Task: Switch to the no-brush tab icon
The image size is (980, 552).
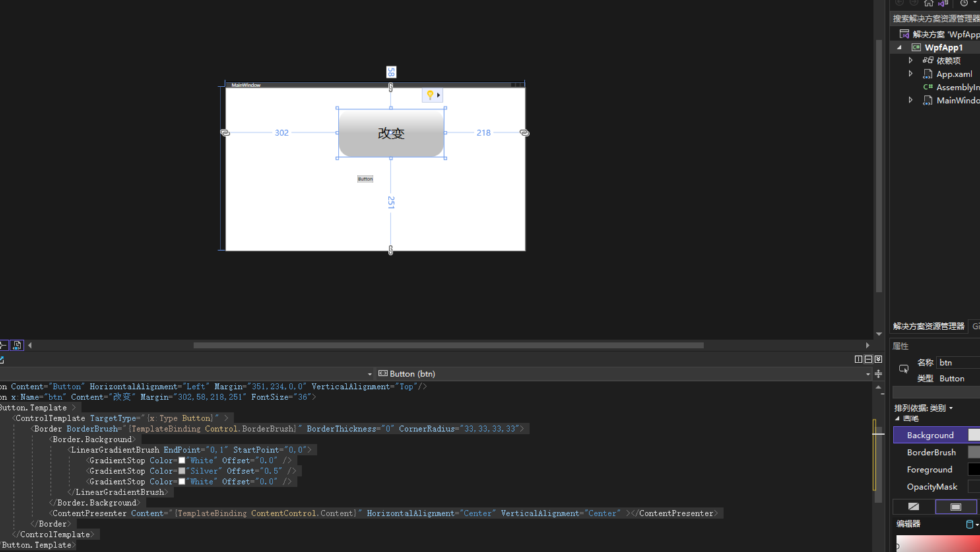Action: (x=913, y=506)
